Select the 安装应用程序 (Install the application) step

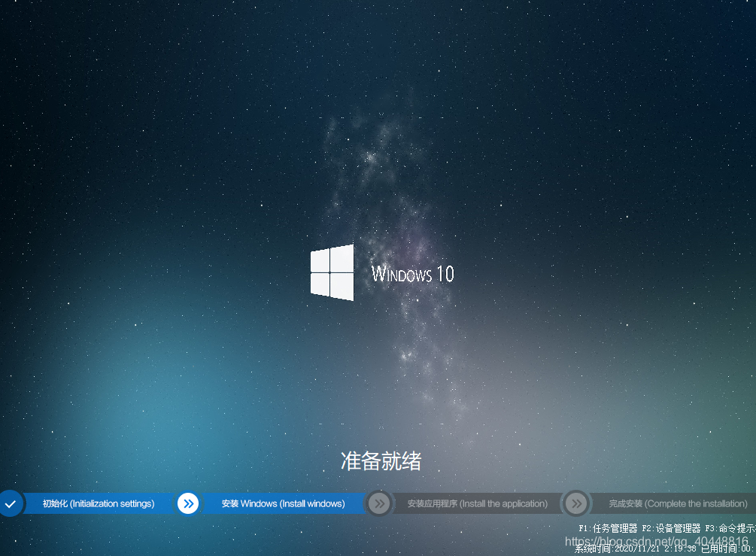point(478,503)
